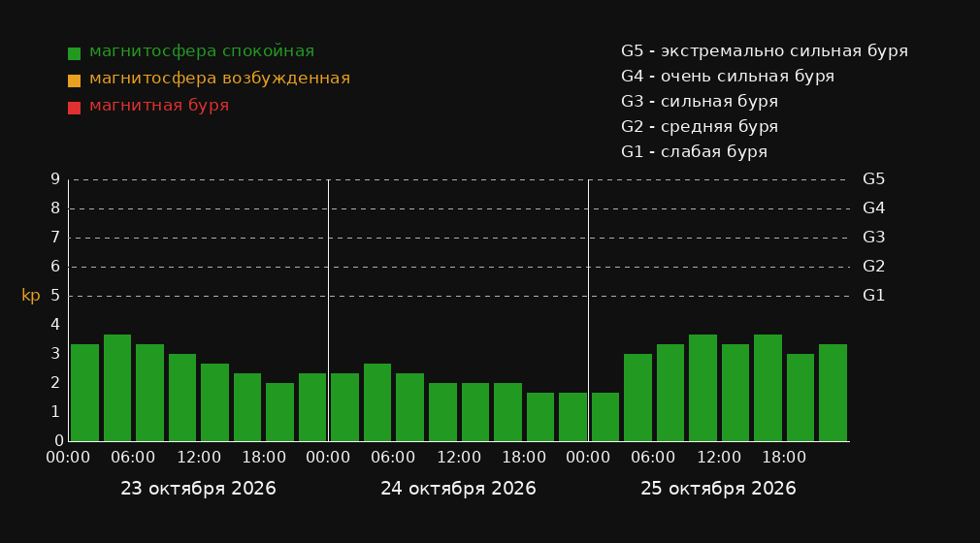
Task: Click the G2 label beside the chart grid
Action: pos(873,267)
